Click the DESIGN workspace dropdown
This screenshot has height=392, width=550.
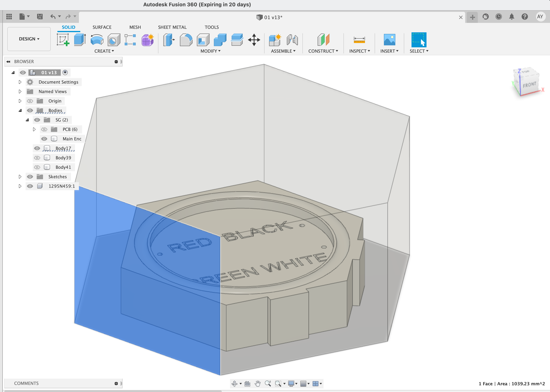(x=28, y=39)
